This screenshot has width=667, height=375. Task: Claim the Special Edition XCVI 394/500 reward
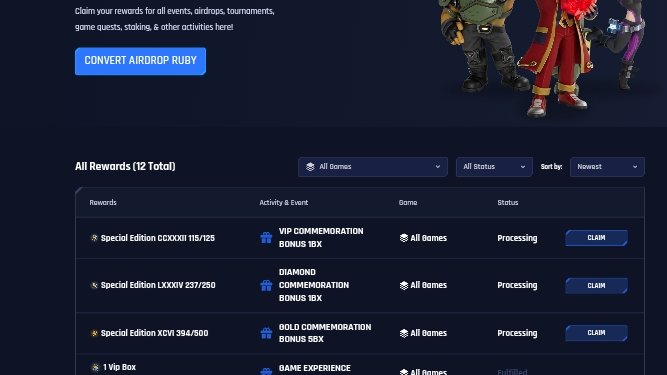[596, 333]
